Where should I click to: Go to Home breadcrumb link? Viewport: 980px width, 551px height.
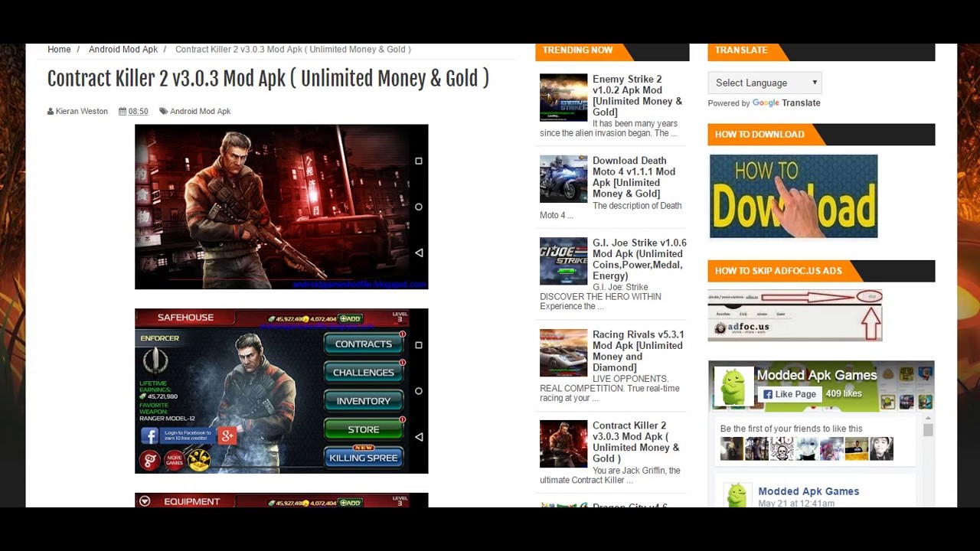coord(59,49)
